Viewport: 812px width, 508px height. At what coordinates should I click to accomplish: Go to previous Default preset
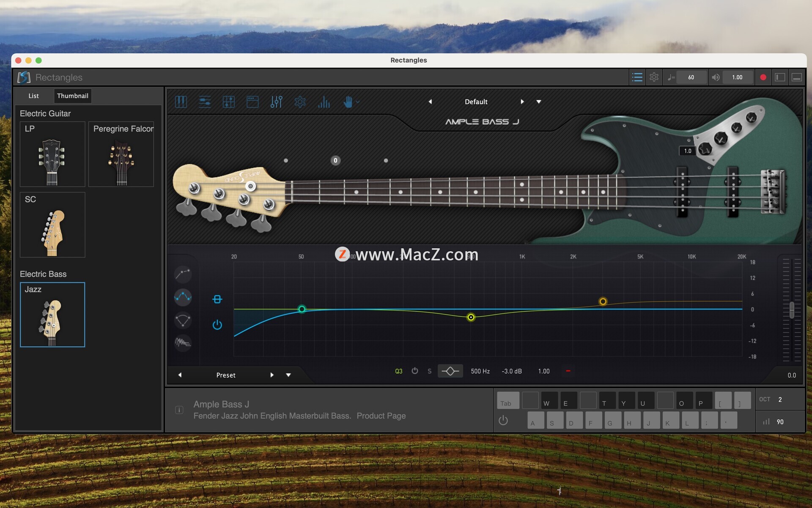coord(430,102)
